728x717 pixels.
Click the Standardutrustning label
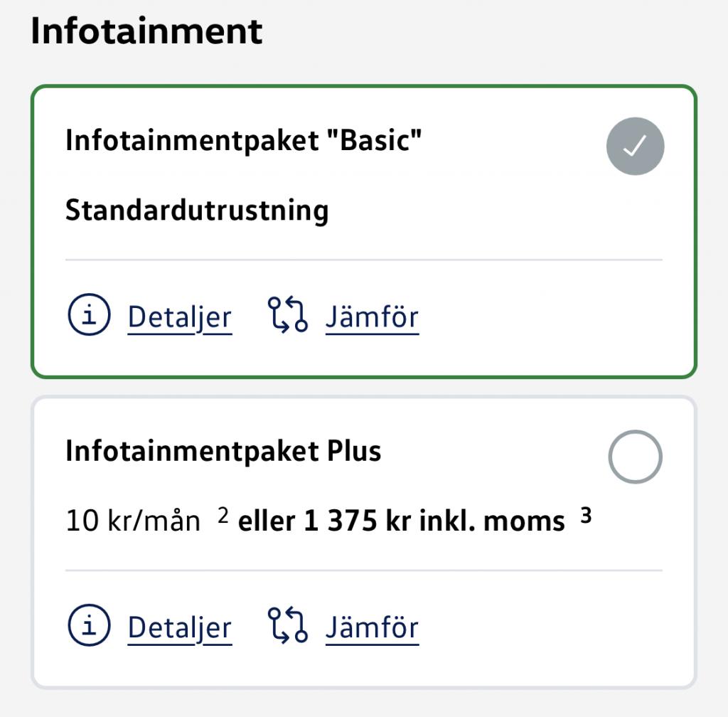point(197,211)
